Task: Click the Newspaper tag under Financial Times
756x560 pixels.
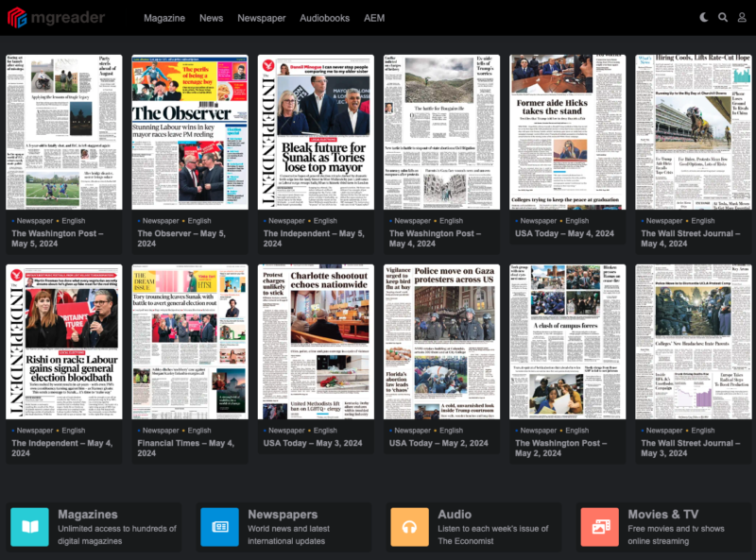Action: point(161,431)
